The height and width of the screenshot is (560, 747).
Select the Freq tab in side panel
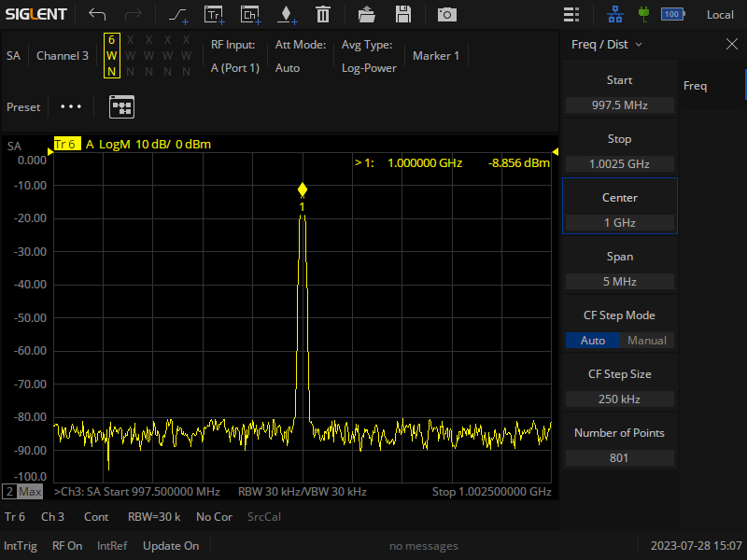point(695,86)
